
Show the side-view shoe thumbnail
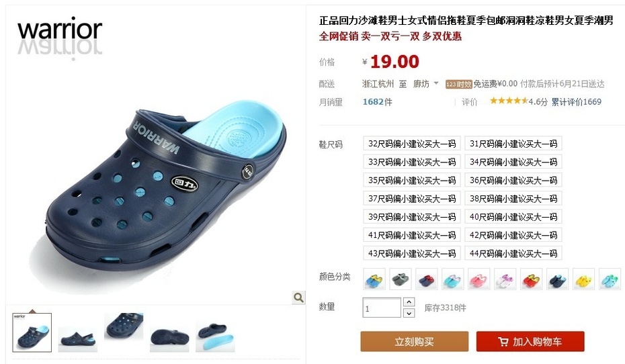[78, 338]
